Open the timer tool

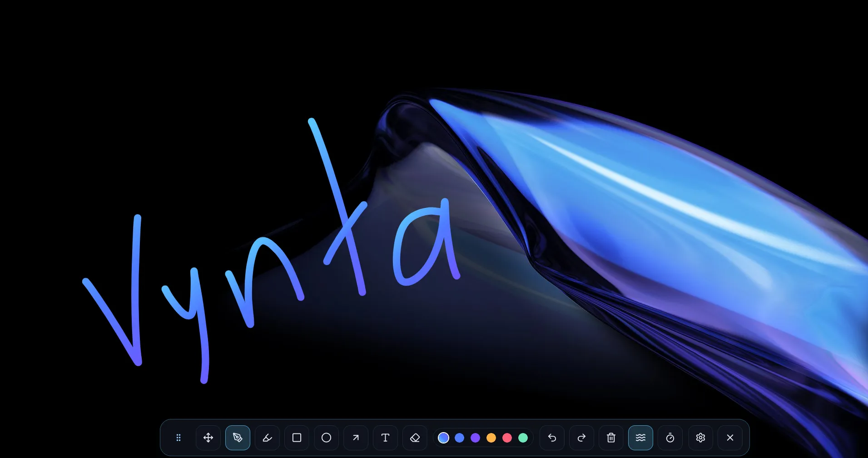click(x=670, y=438)
